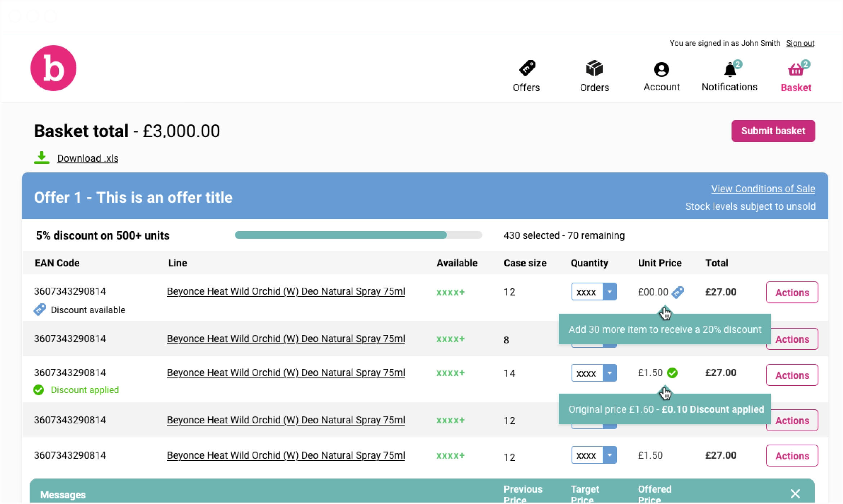Open the Account profile icon
Image resolution: width=843 pixels, height=504 pixels.
coord(661,69)
